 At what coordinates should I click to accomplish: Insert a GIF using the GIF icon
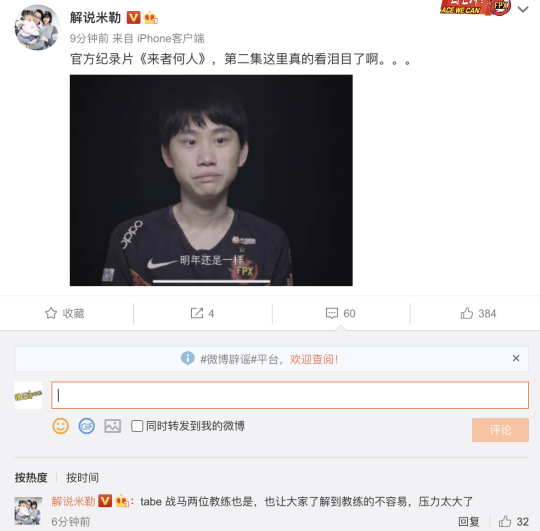click(87, 426)
